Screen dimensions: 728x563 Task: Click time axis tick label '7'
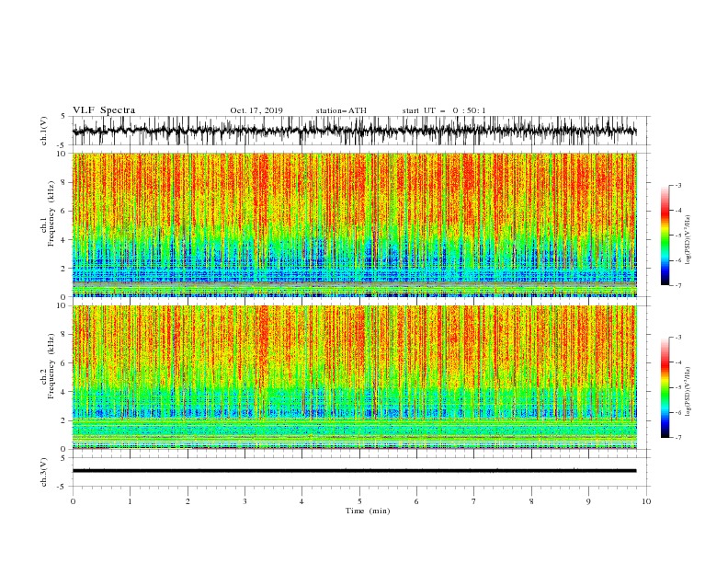click(x=474, y=501)
